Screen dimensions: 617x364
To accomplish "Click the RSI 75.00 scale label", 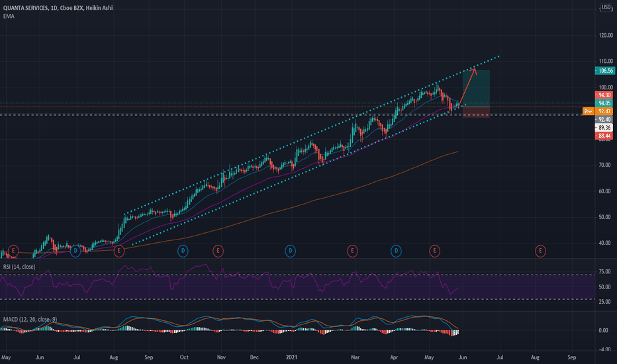I will pos(604,271).
